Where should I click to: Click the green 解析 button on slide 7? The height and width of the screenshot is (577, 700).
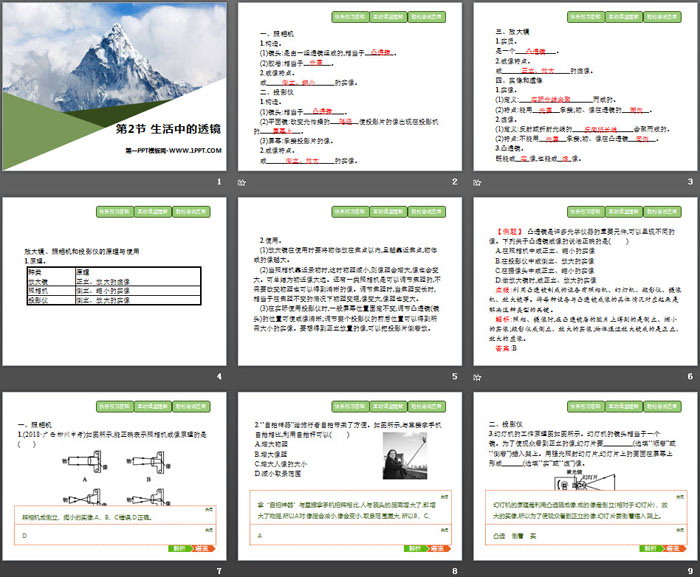click(177, 548)
